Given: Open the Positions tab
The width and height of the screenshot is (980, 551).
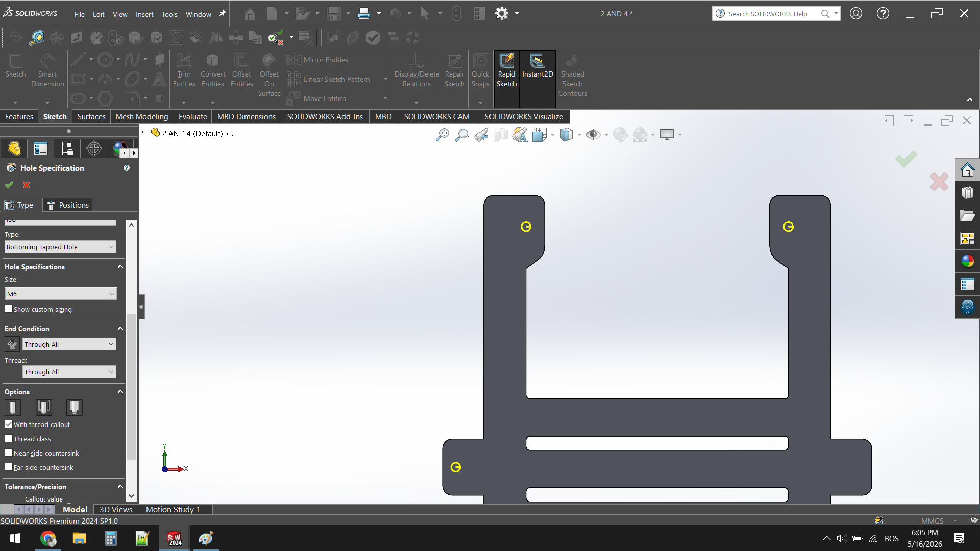Looking at the screenshot, I should (68, 205).
